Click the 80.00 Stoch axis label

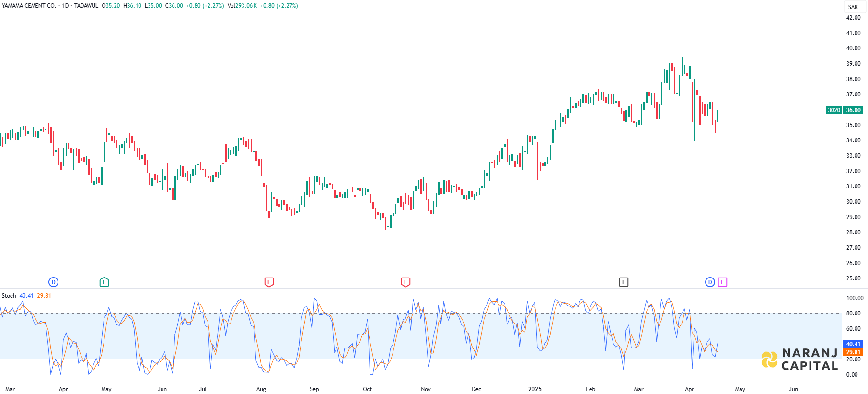pyautogui.click(x=853, y=313)
